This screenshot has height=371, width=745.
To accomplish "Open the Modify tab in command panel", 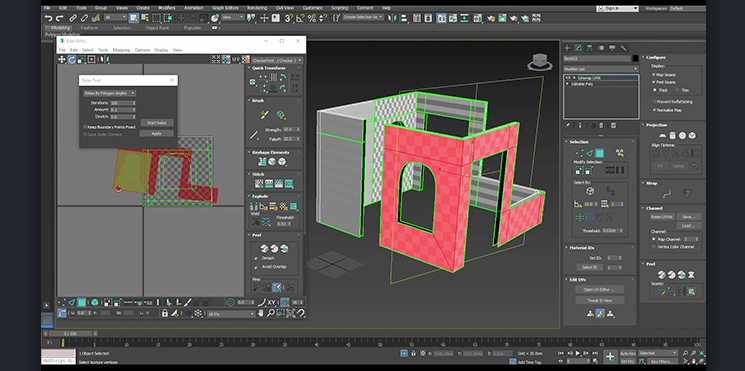I will coord(579,48).
